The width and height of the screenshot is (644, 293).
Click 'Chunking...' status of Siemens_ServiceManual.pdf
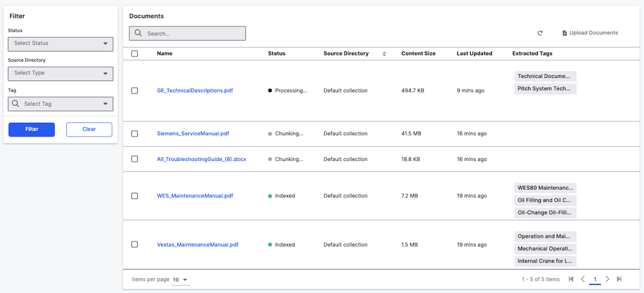(286, 133)
